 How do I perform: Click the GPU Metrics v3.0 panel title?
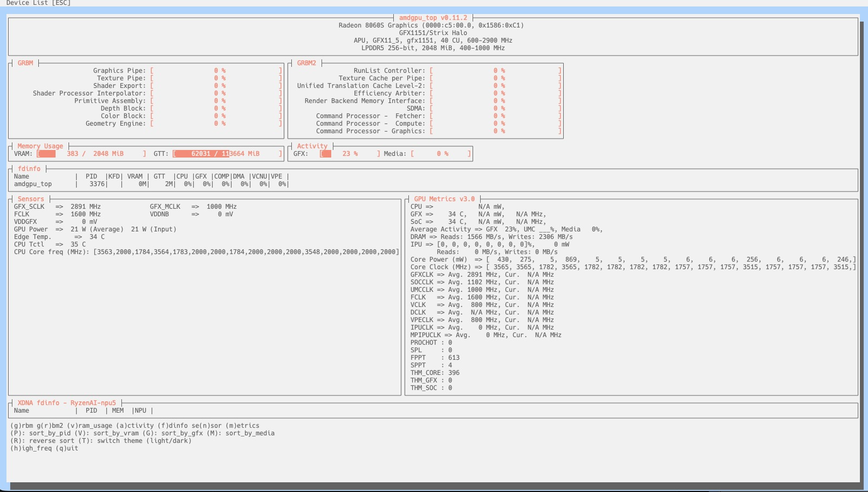point(444,199)
